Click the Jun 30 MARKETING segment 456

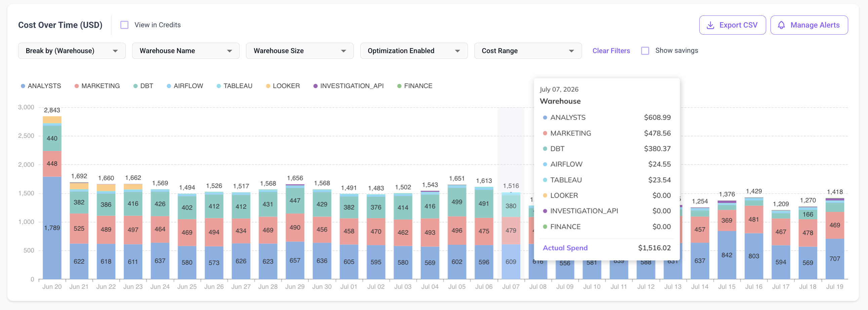(x=322, y=230)
